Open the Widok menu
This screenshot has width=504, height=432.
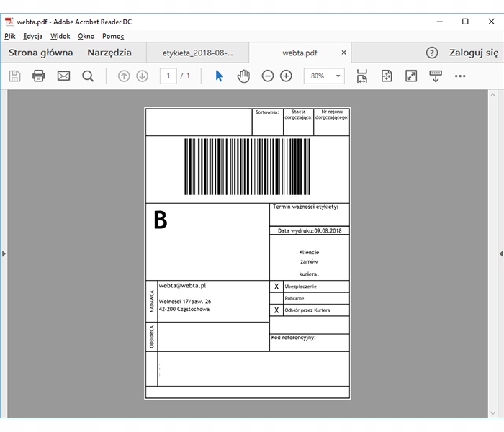pyautogui.click(x=60, y=36)
